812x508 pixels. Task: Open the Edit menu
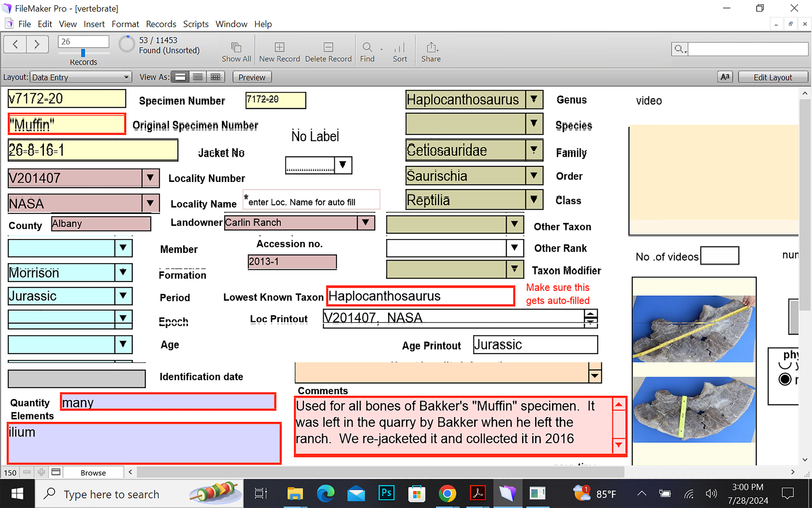pyautogui.click(x=45, y=24)
